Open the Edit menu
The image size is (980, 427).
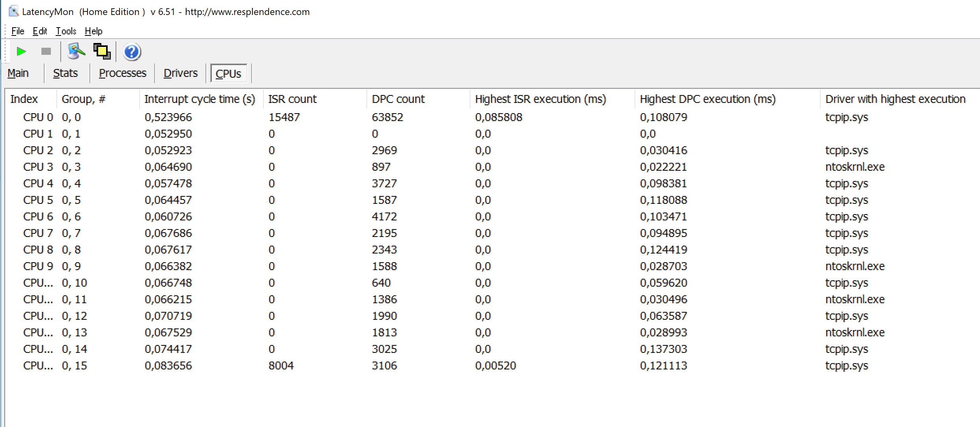coord(40,31)
